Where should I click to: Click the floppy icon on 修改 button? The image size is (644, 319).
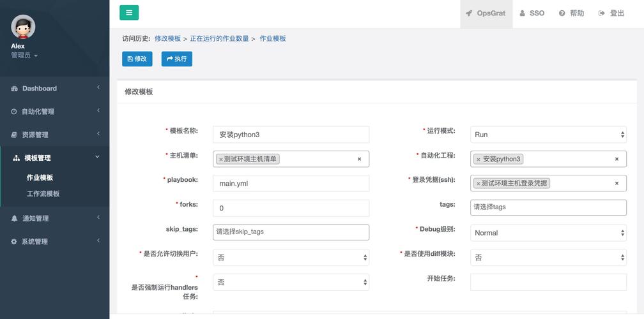[130, 59]
